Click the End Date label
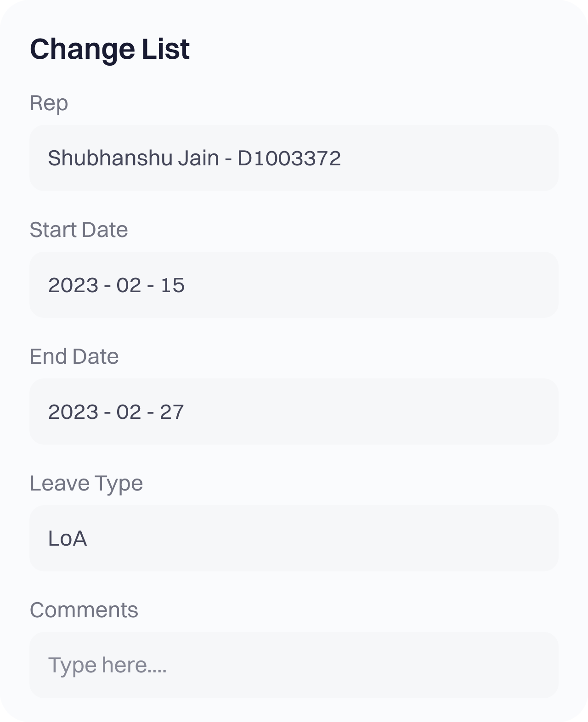 (74, 356)
